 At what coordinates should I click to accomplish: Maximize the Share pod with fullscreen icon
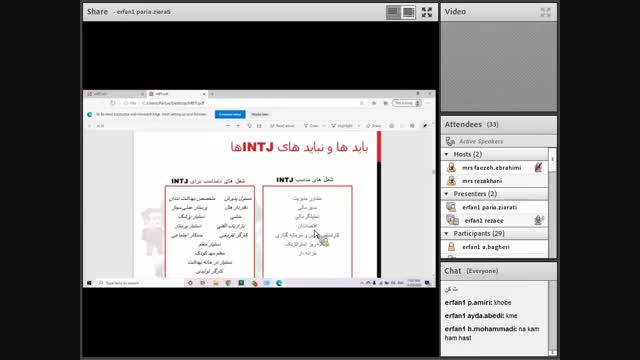pos(427,12)
